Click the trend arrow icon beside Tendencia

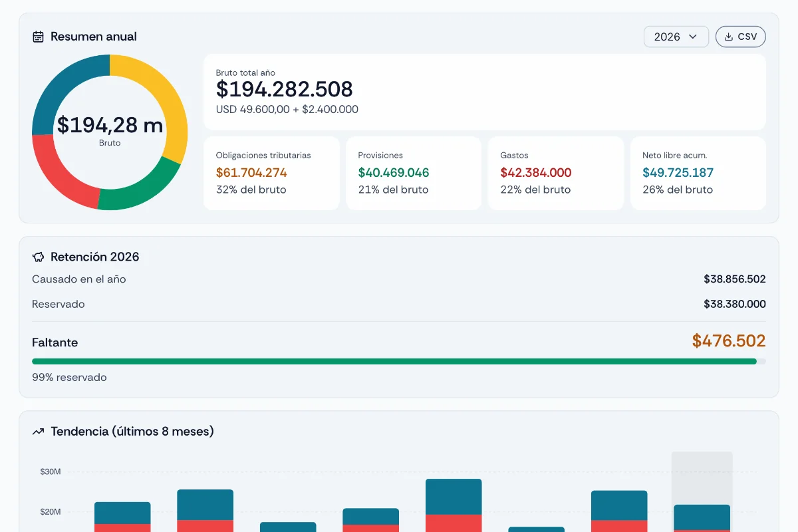[39, 432]
